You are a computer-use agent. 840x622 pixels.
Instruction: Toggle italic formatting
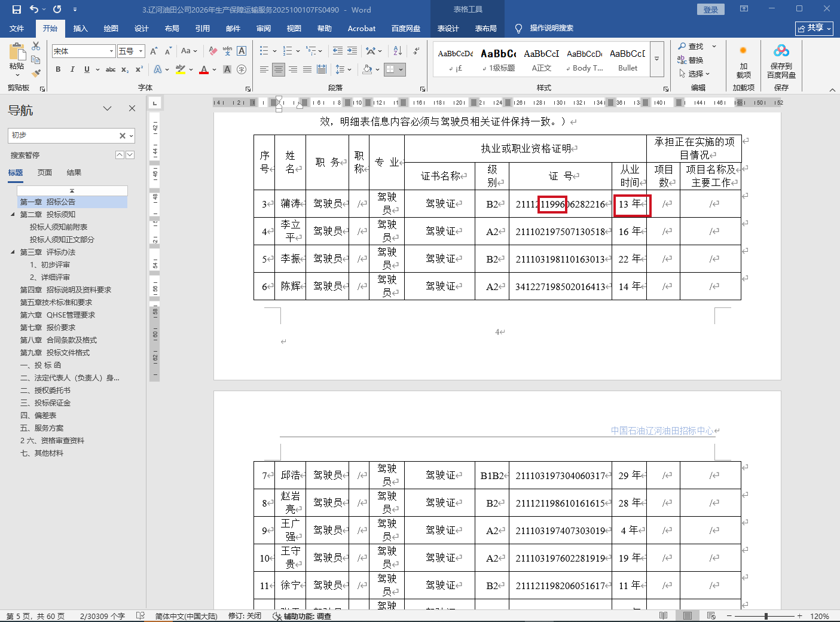point(72,69)
